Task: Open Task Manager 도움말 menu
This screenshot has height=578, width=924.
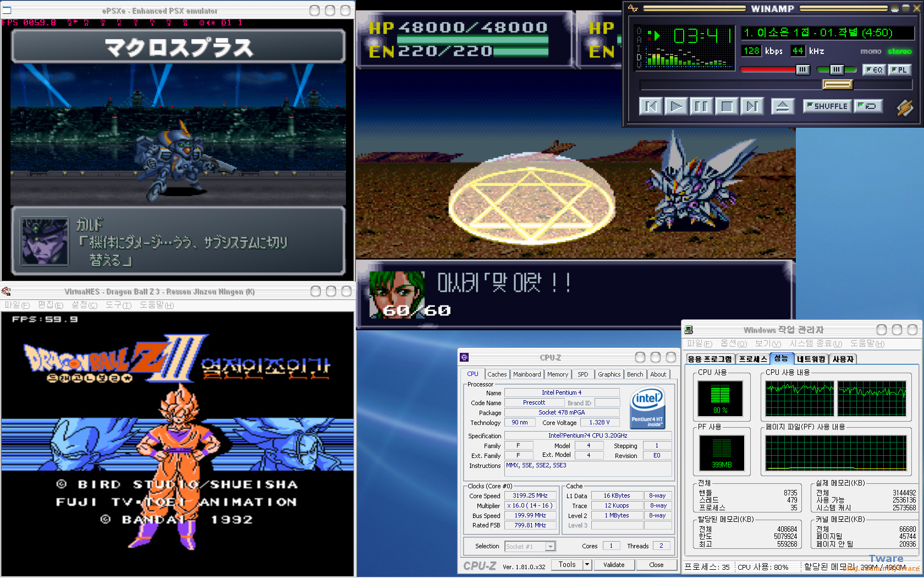Action: click(867, 343)
